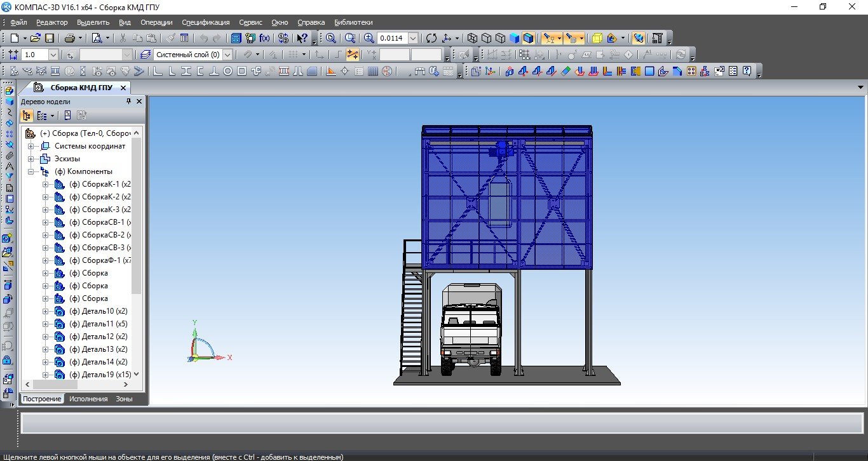Expand the Эскизы tree node
The width and height of the screenshot is (868, 461).
click(31, 159)
